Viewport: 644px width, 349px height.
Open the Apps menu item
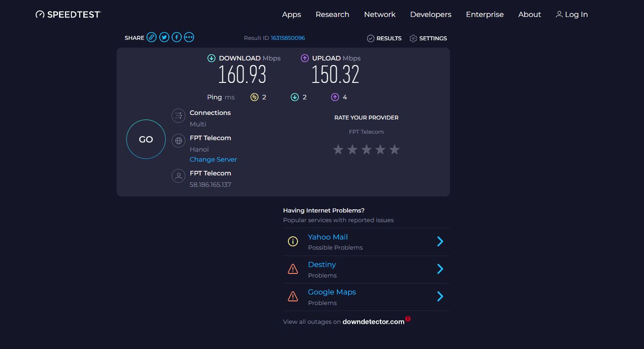[292, 15]
